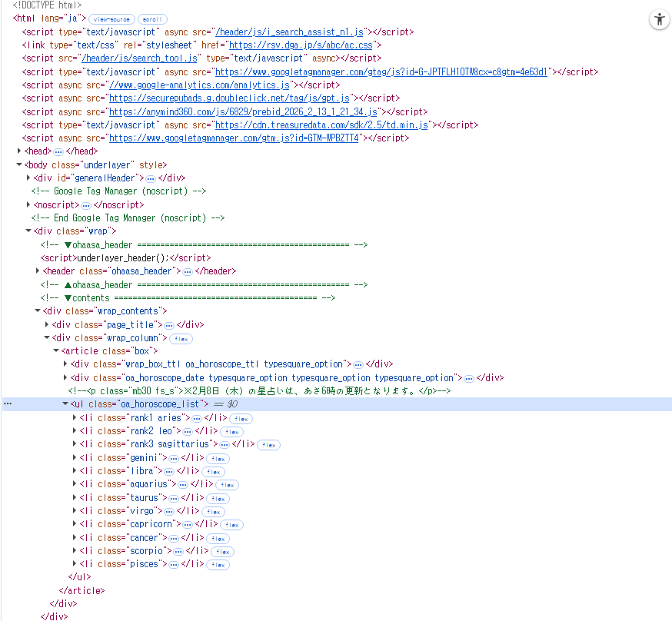This screenshot has height=621, width=672.
Task: Open the gtag/js googletagmanager link
Action: tap(381, 72)
